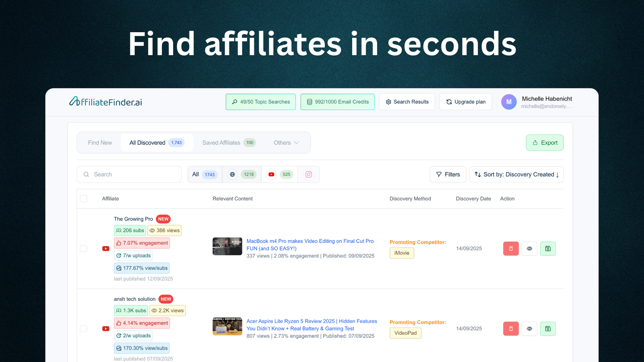View details with eye icon for The Growing Pro

point(529,249)
